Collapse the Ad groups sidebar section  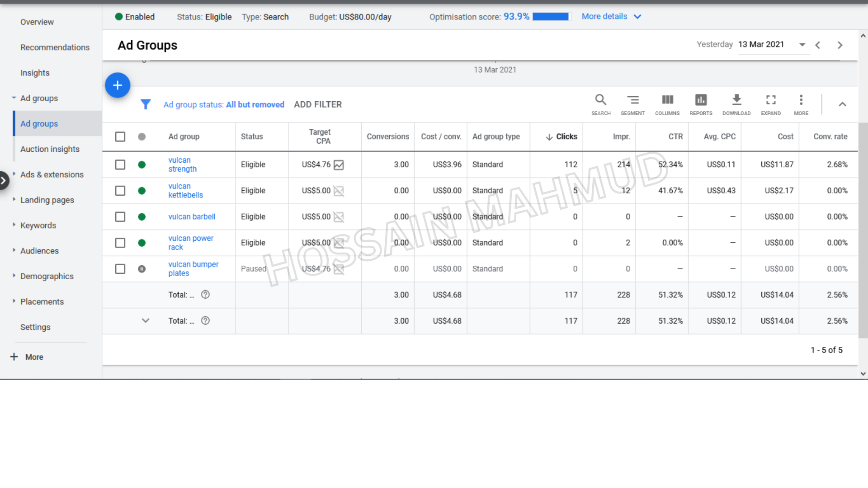tap(14, 98)
